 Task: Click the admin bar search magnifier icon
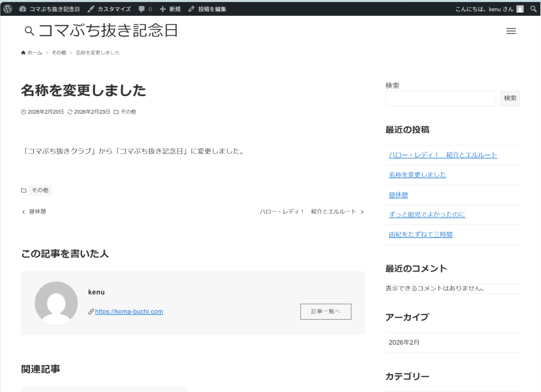533,8
